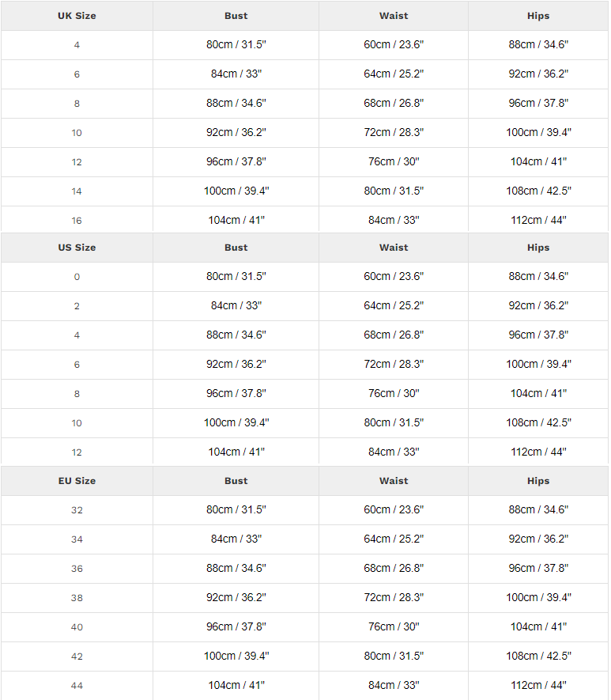Click the hips measurement for UK size 14
The width and height of the screenshot is (611, 700).
coord(538,191)
